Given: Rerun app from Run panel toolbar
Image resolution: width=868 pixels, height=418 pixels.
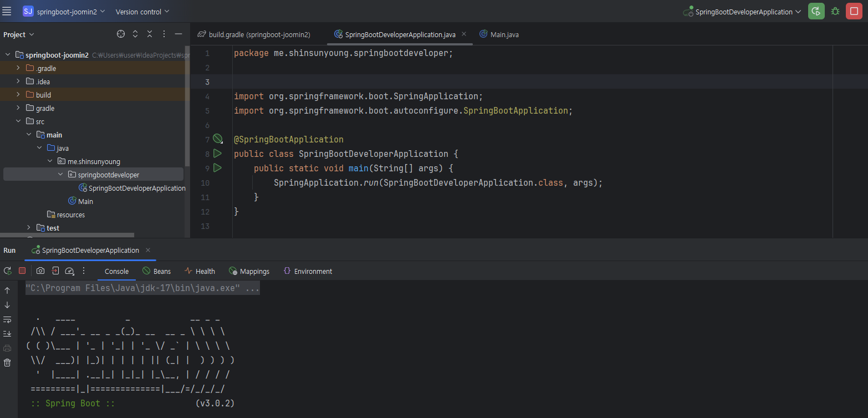Looking at the screenshot, I should pos(8,271).
